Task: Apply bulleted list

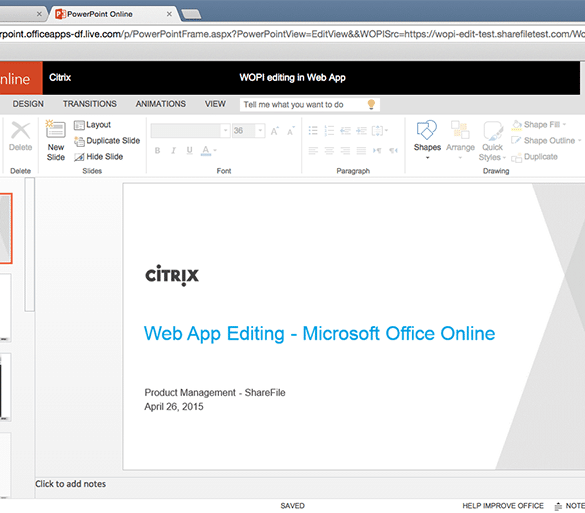Action: point(313,131)
